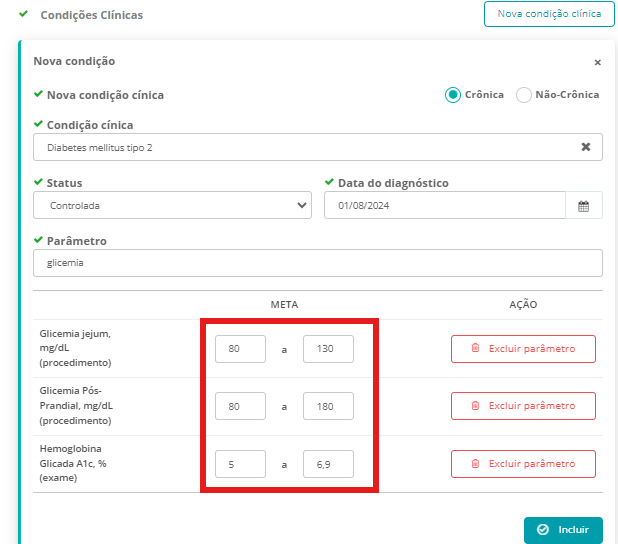
Task: Open the diagnosis date calendar picker
Action: [584, 206]
